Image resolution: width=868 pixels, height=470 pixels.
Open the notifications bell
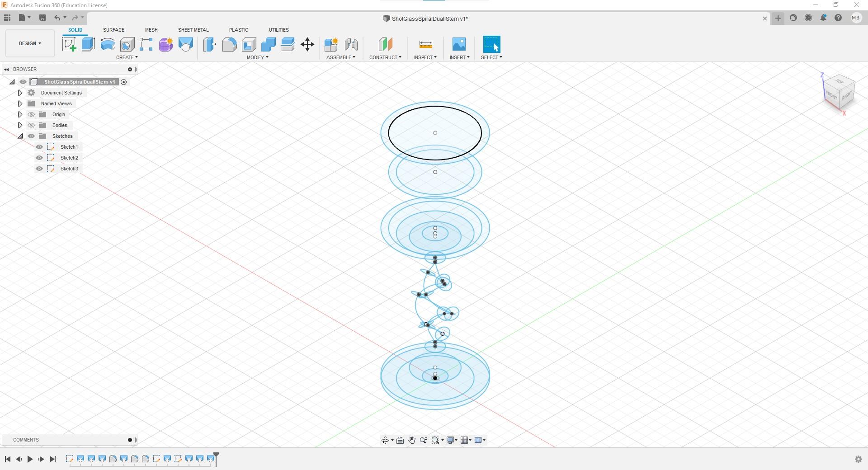823,18
